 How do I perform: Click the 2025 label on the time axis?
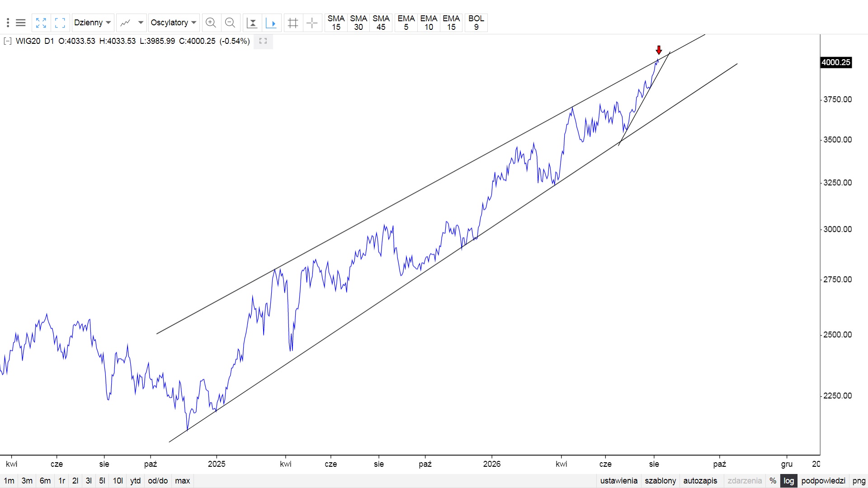(217, 464)
